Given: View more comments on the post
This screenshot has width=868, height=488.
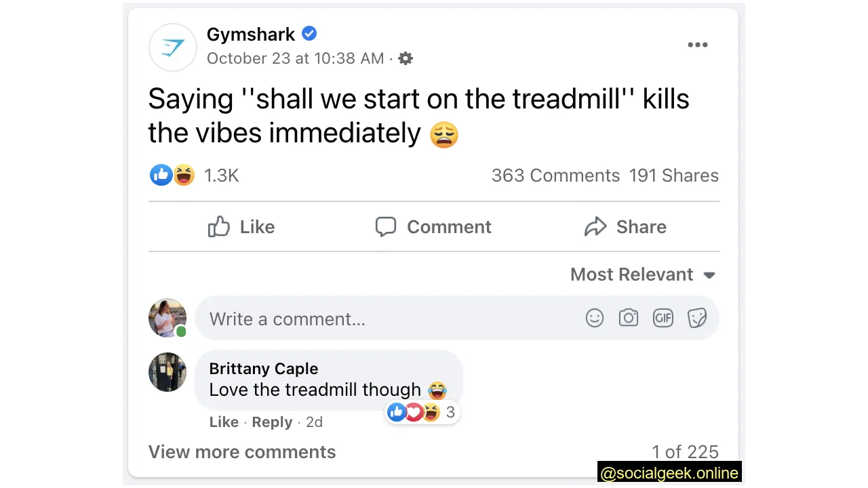Looking at the screenshot, I should (x=242, y=451).
